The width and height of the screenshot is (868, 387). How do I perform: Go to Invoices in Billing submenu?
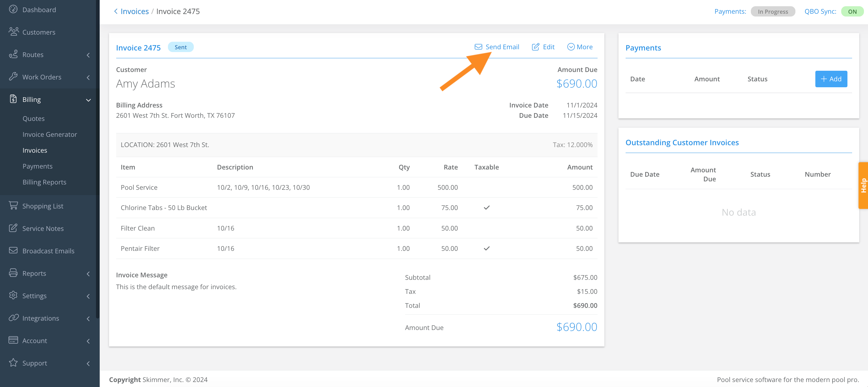pyautogui.click(x=35, y=150)
